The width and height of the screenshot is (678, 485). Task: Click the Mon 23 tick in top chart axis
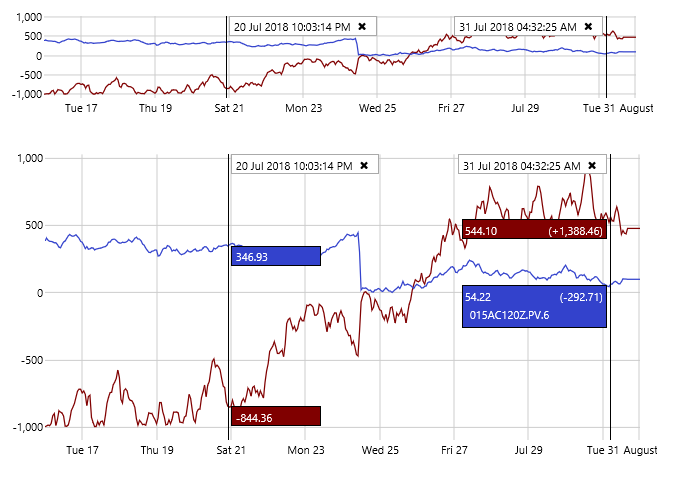pos(303,107)
